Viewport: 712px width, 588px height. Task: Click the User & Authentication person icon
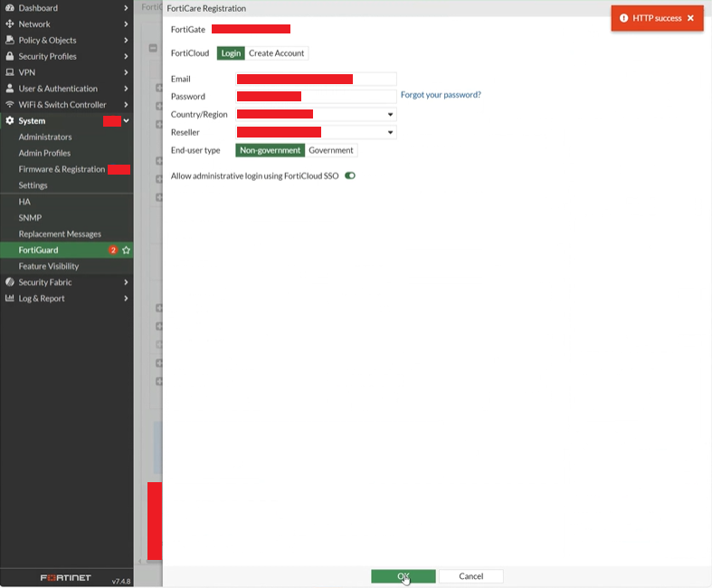click(x=10, y=89)
